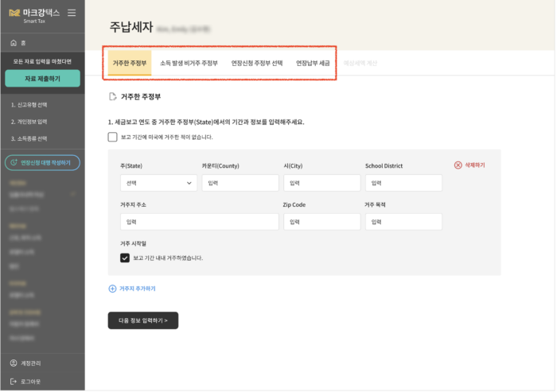Click the 로그아웃 logout icon

[x=14, y=382]
